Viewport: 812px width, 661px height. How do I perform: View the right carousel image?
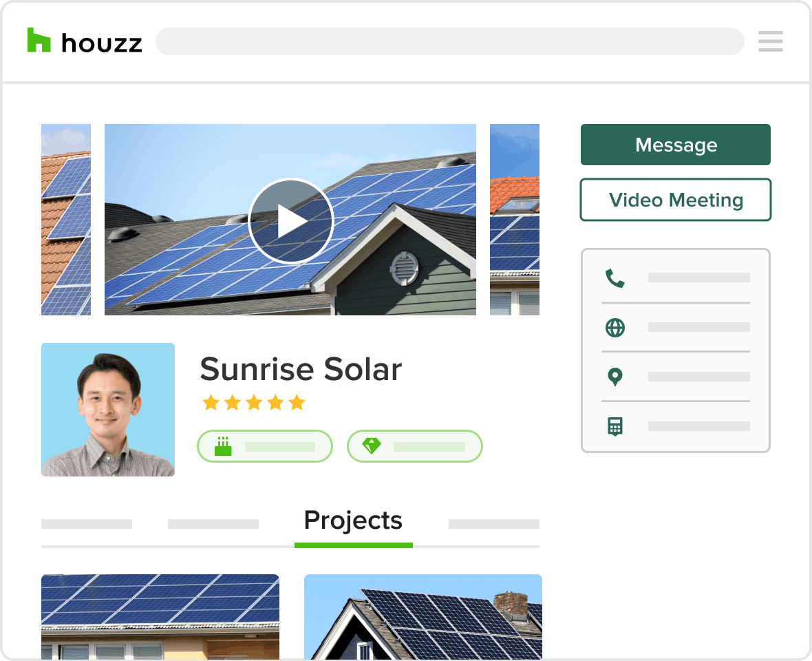point(515,219)
